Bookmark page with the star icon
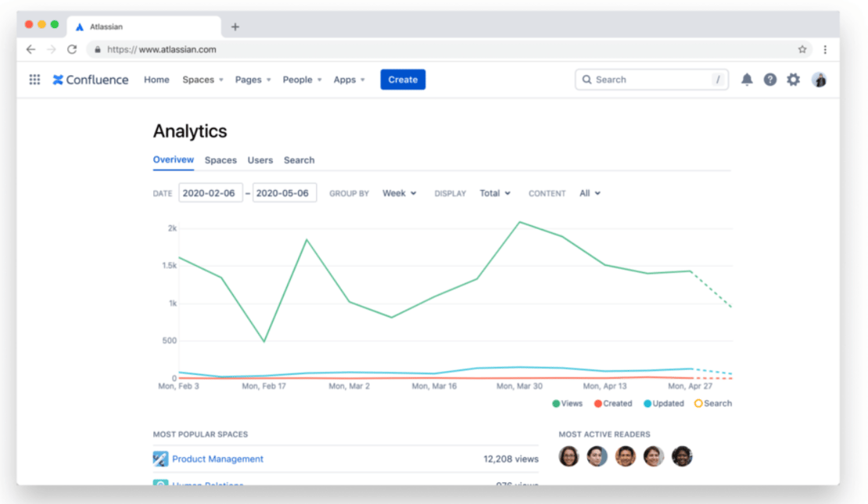This screenshot has height=504, width=868. pos(802,49)
